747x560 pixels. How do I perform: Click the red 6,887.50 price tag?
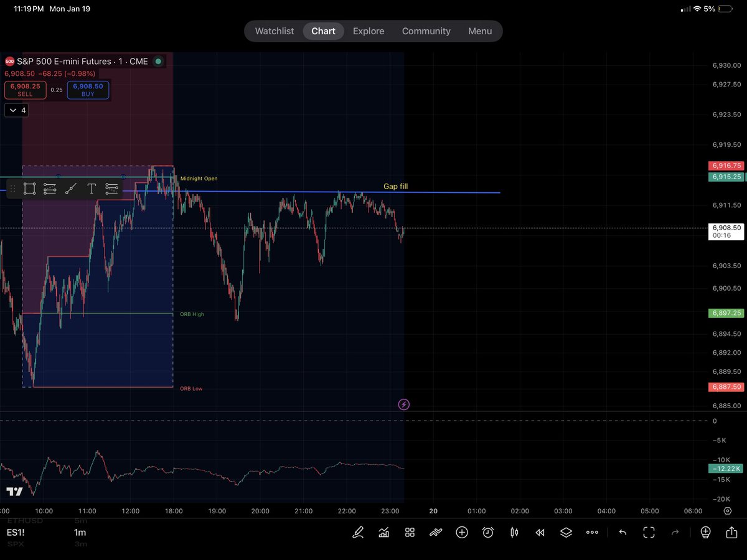[726, 387]
